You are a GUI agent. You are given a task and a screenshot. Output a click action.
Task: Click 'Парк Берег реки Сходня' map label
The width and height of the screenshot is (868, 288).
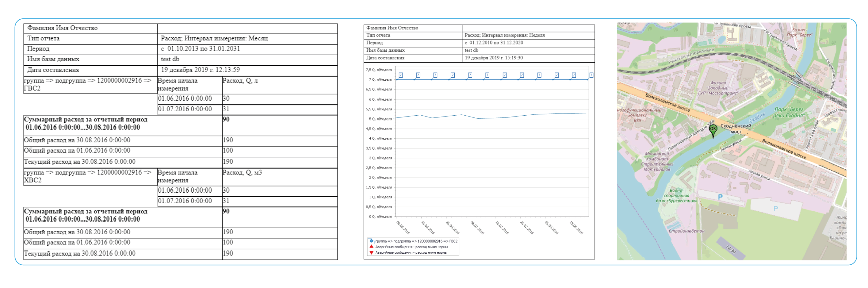coord(788,112)
